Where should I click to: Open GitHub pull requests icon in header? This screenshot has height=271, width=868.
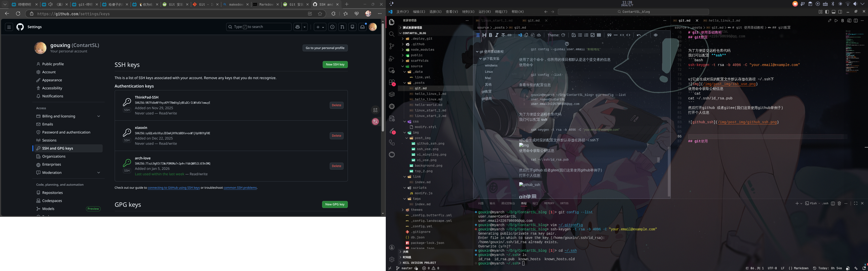click(342, 27)
